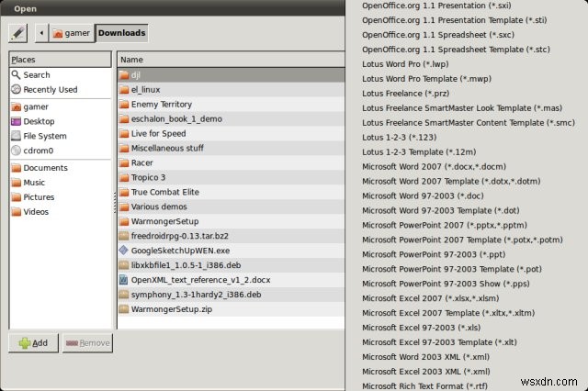This screenshot has width=588, height=391.
Task: Choose Microsoft Excel 97-2003 (*.xls)
Action: coord(421,327)
